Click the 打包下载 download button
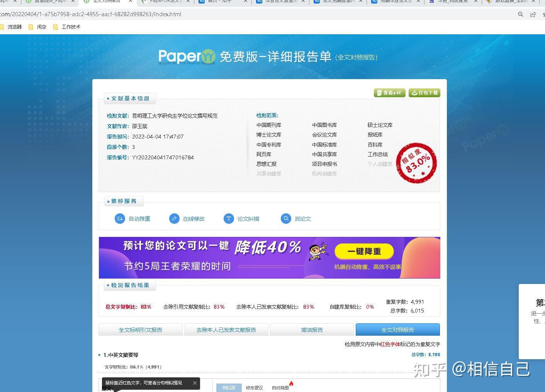The width and height of the screenshot is (545, 392). click(424, 93)
